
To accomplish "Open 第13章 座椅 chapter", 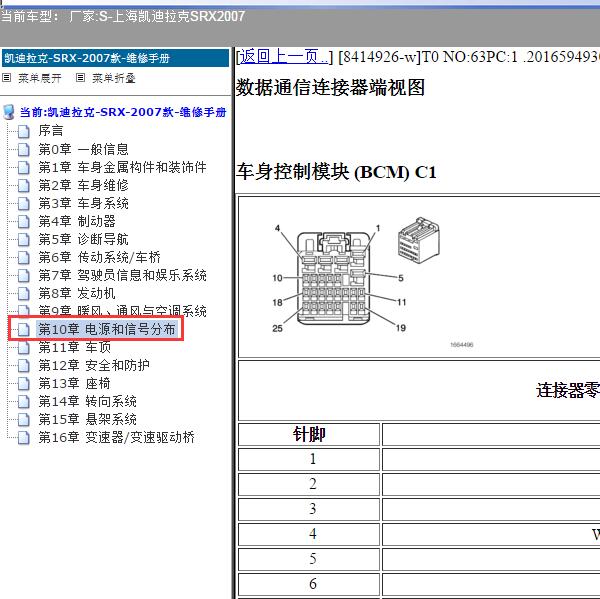I will pos(75,383).
